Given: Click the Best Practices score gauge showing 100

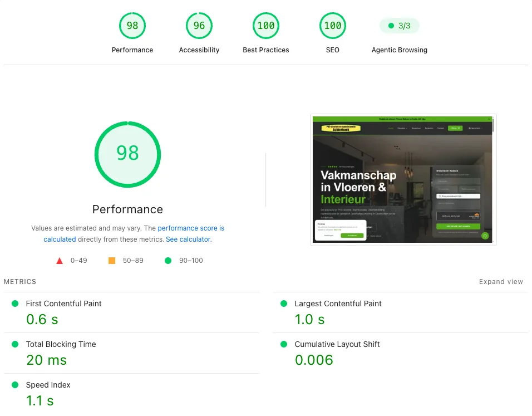Looking at the screenshot, I should [x=266, y=26].
